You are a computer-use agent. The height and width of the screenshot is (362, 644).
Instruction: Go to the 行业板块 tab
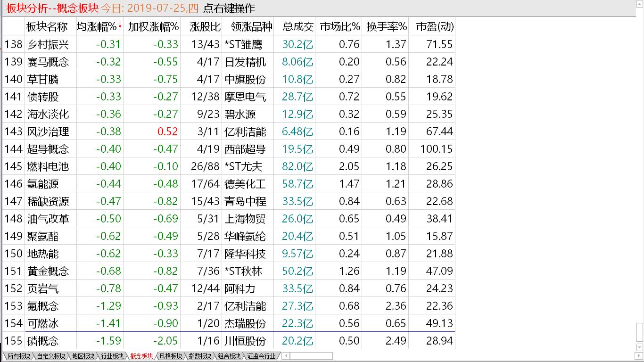(112, 356)
